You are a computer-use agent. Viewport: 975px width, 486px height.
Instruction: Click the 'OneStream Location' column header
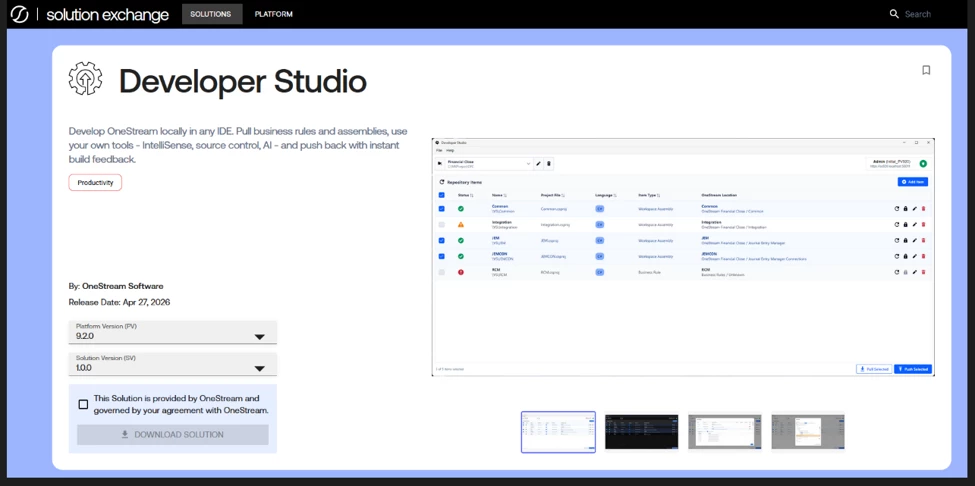(719, 195)
